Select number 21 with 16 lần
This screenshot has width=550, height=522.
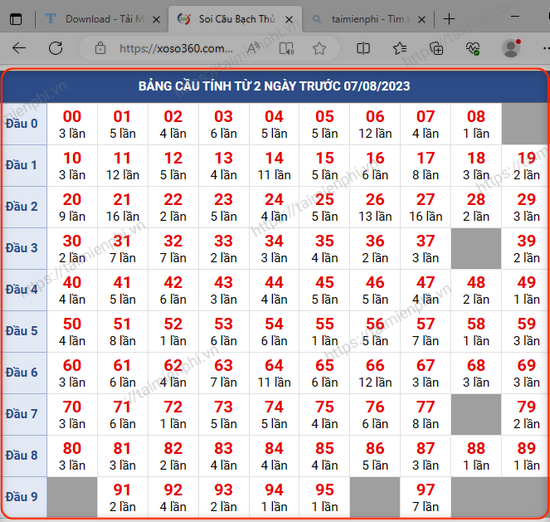pos(123,207)
